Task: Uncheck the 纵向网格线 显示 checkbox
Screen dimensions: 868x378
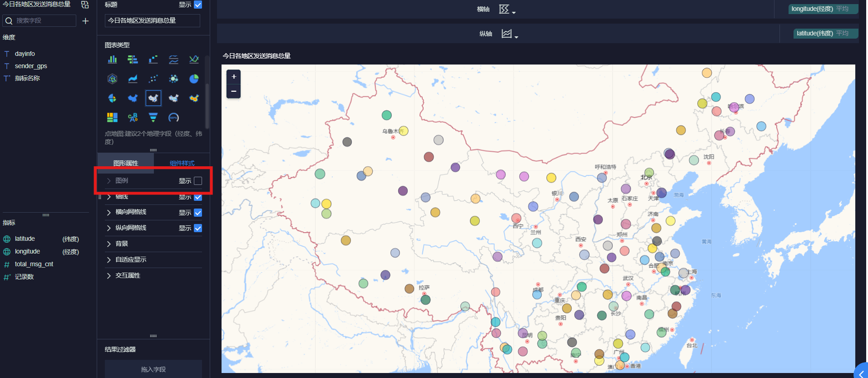Action: click(x=198, y=228)
